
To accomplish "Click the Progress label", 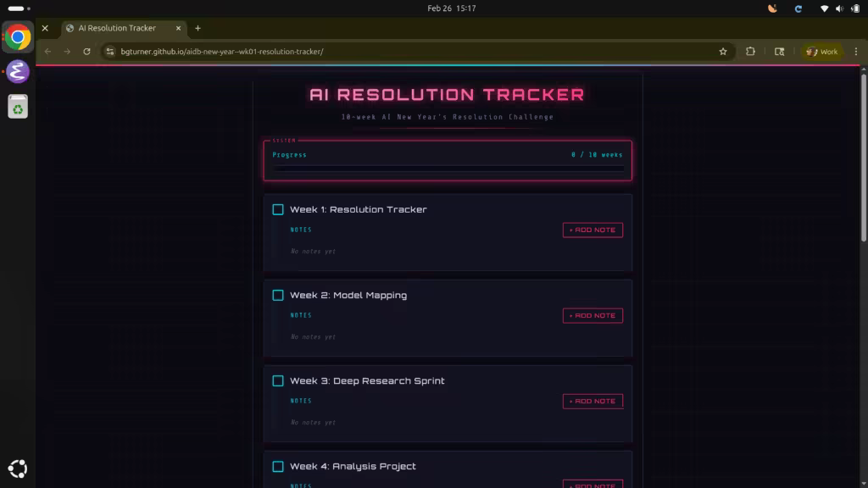I will [x=290, y=155].
